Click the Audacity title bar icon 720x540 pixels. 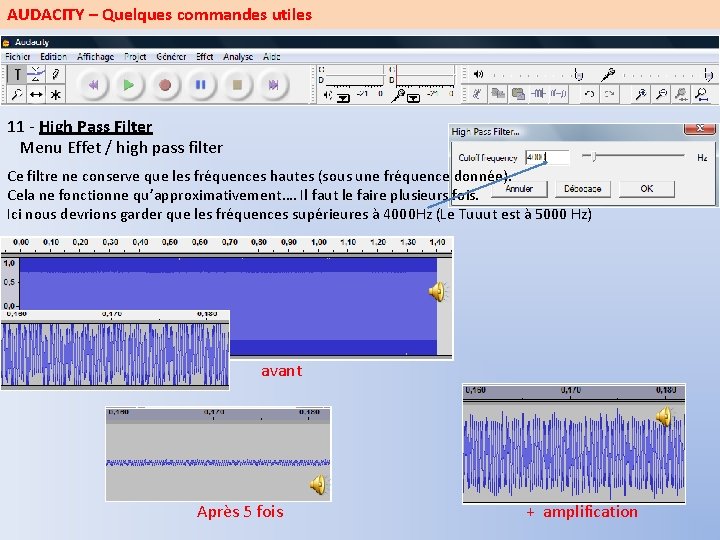6,43
